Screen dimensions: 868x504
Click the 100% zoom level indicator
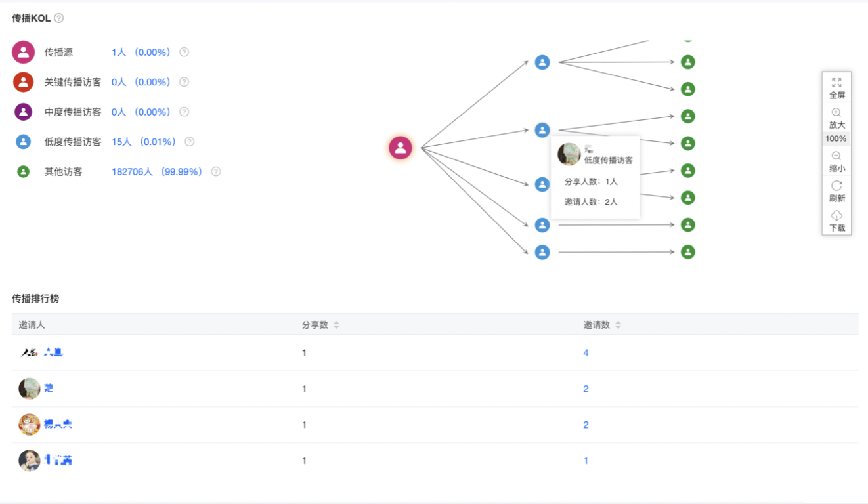(836, 138)
